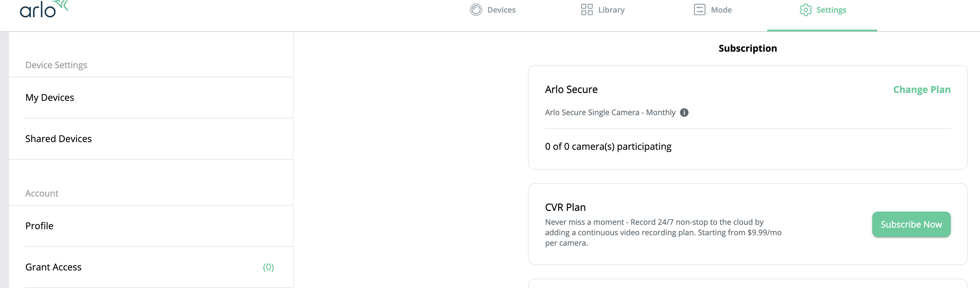Image resolution: width=980 pixels, height=288 pixels.
Task: Click the Mode icon
Action: 699,10
